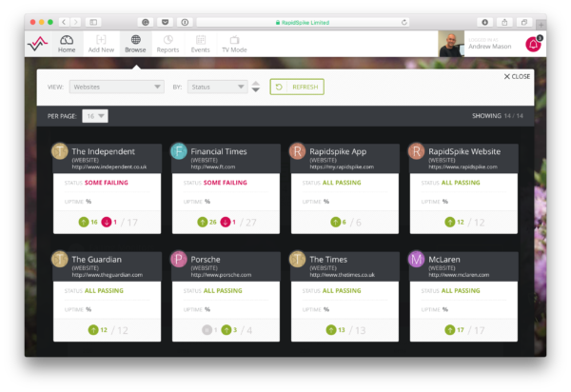The image size is (571, 392).
Task: Expand the View Websites dropdown
Action: click(x=116, y=87)
